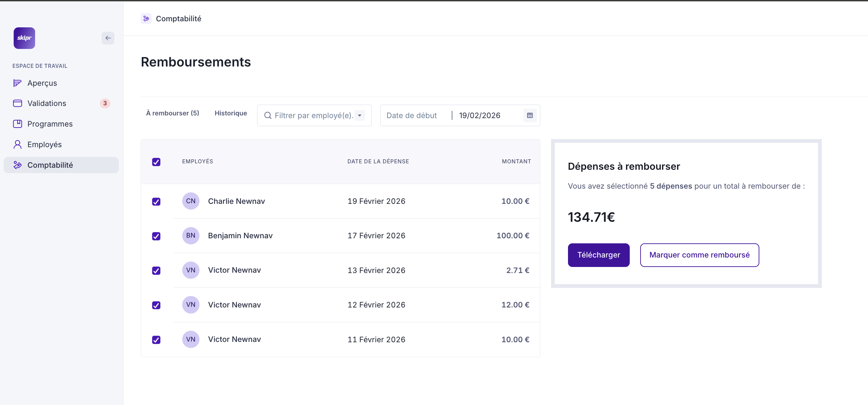Click Charlie Newnav's CN avatar
The height and width of the screenshot is (405, 868).
pyautogui.click(x=191, y=201)
